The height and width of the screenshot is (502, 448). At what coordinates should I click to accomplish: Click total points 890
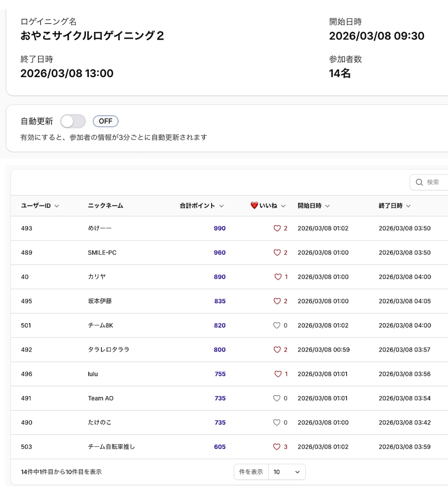pos(220,277)
